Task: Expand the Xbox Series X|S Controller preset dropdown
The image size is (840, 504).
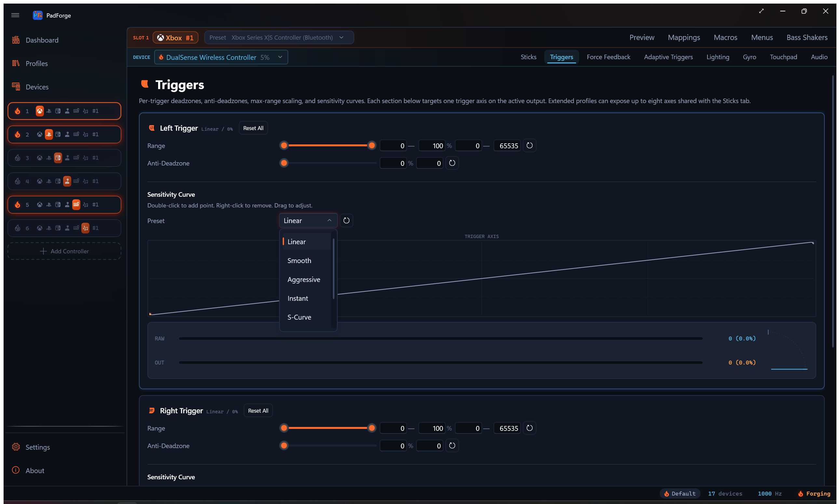Action: 279,38
